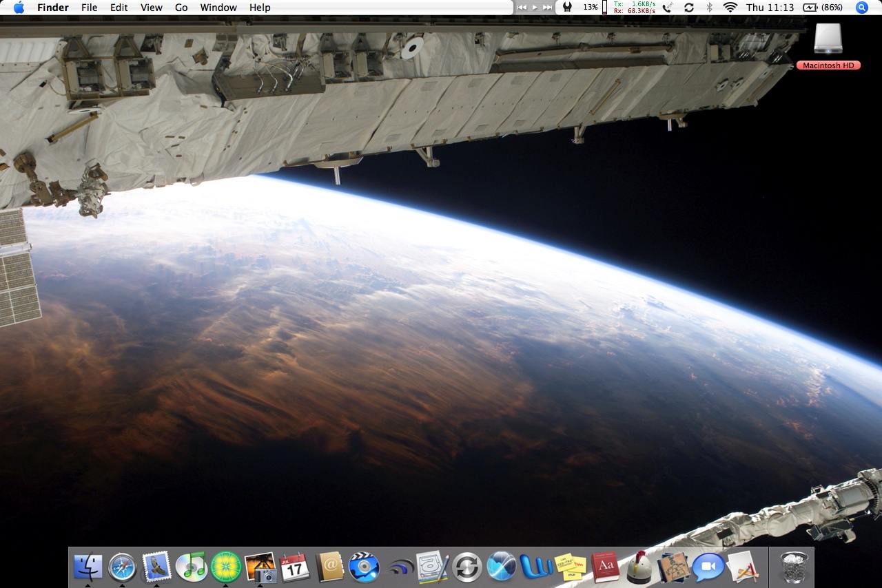Open Dictionary from the Dock
This screenshot has height=588, width=882.
coord(605,567)
